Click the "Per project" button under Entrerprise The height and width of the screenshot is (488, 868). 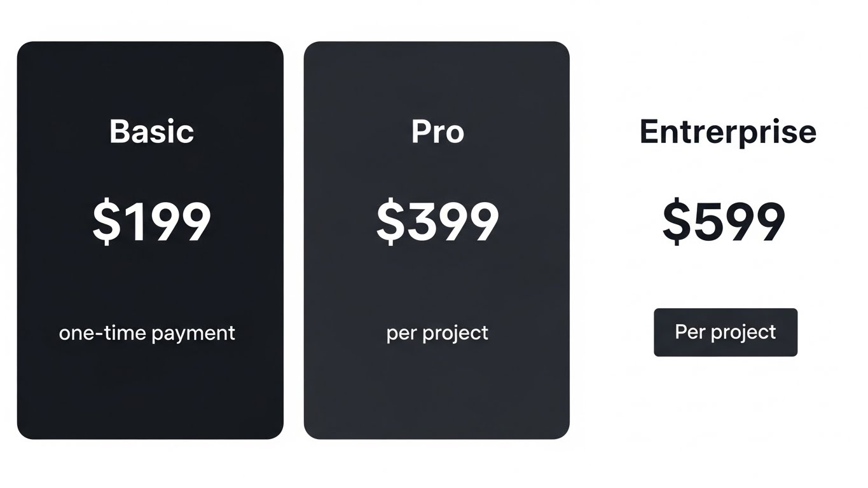[x=725, y=332]
